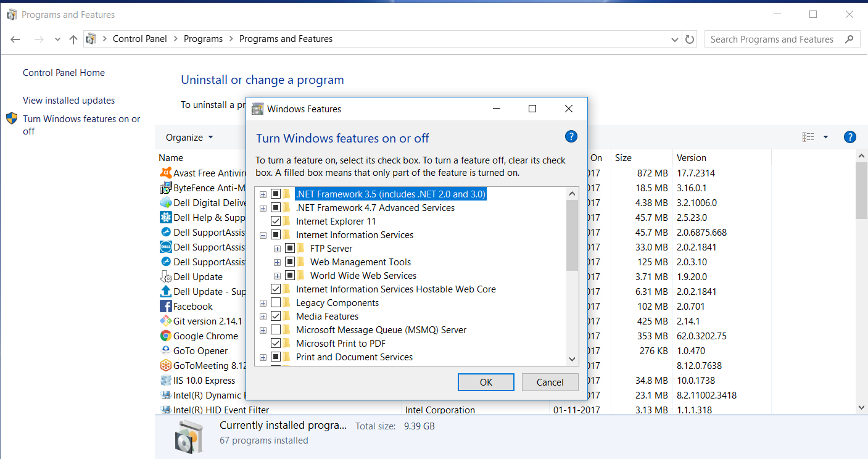Viewport: 868px width, 459px height.
Task: Click OK in Windows Features dialog
Action: pyautogui.click(x=486, y=382)
